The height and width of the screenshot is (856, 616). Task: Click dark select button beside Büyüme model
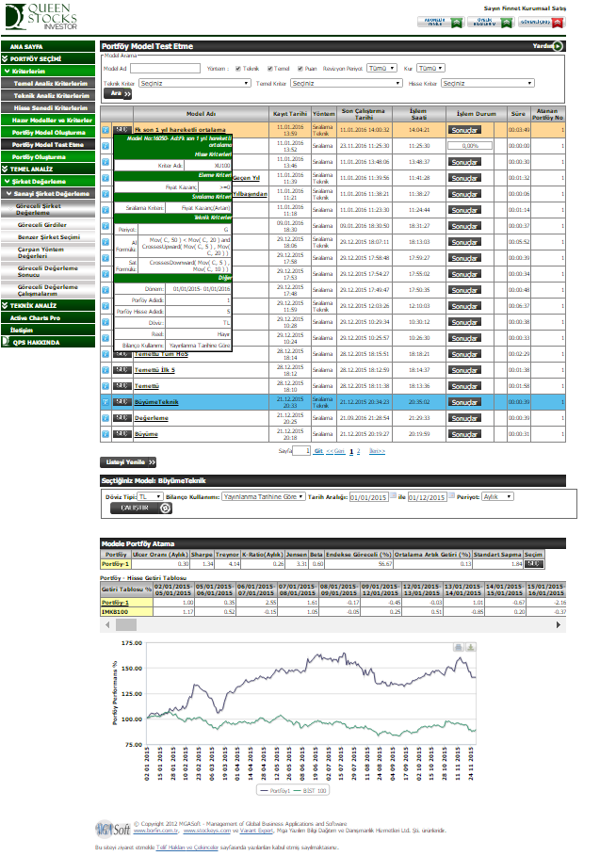coord(122,434)
